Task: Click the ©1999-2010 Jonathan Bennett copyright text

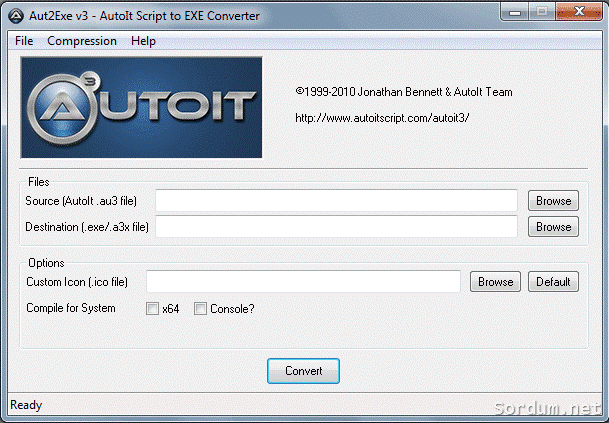Action: click(x=404, y=92)
